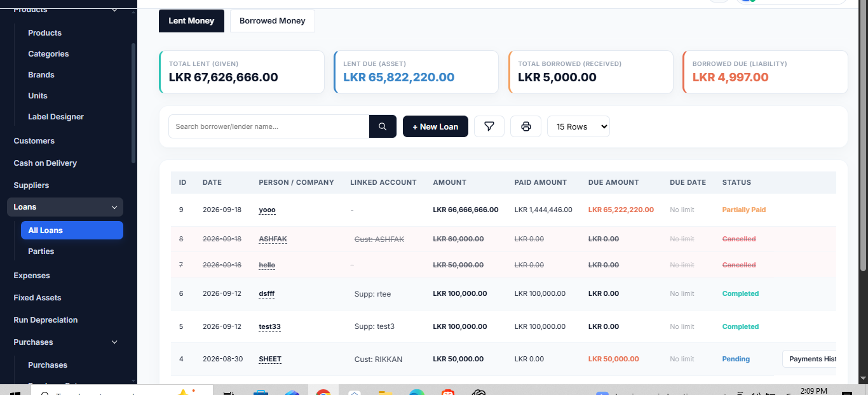Screen dimensions: 868x395
Task: Go to Suppliers page
Action: click(31, 185)
